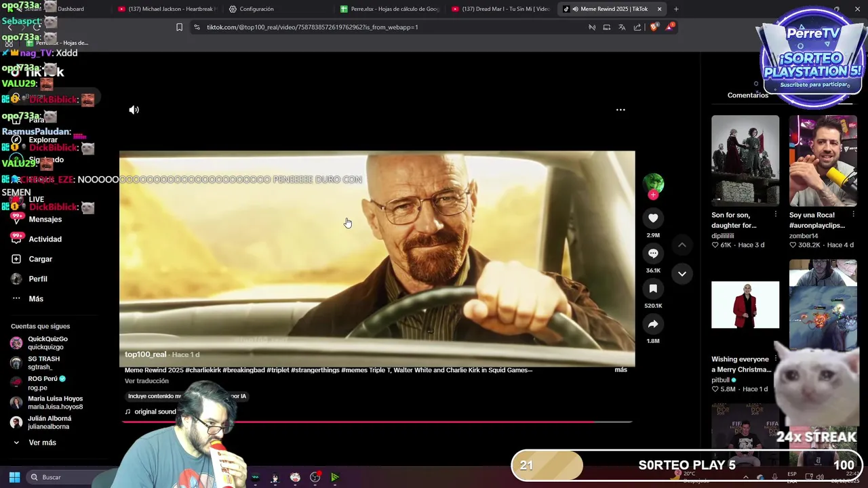This screenshot has width=868, height=488.
Task: Open LIVE section in sidebar
Action: point(36,199)
